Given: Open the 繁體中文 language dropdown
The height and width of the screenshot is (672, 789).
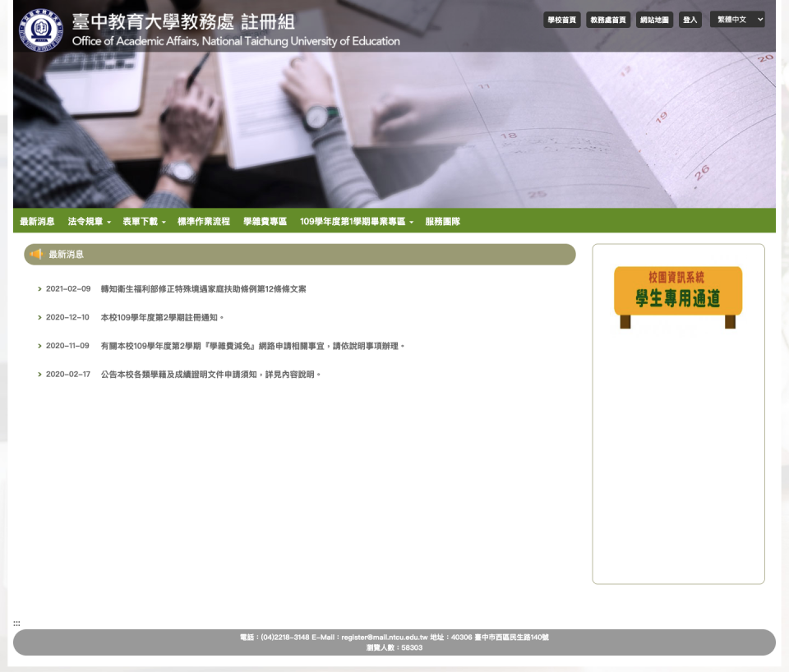Looking at the screenshot, I should 737,20.
